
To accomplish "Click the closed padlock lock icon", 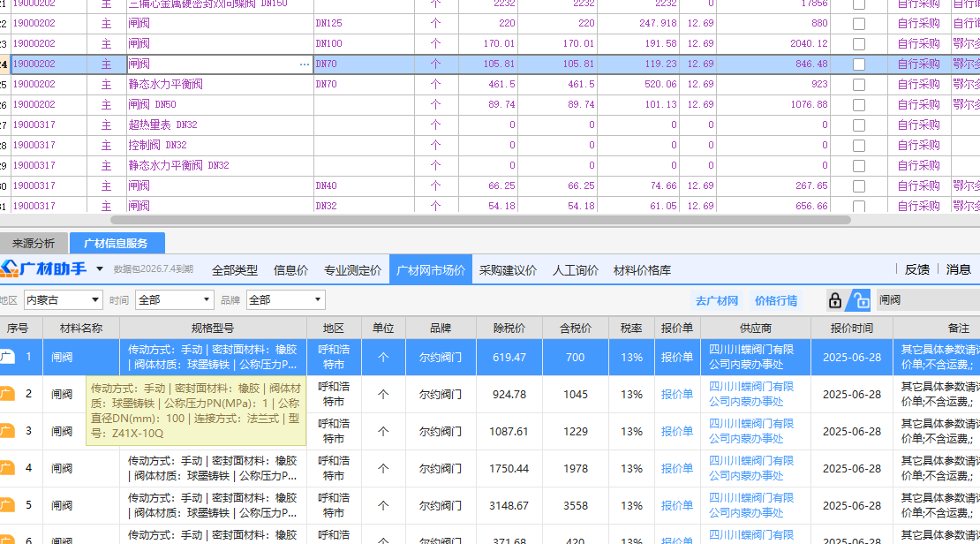I will coord(834,301).
